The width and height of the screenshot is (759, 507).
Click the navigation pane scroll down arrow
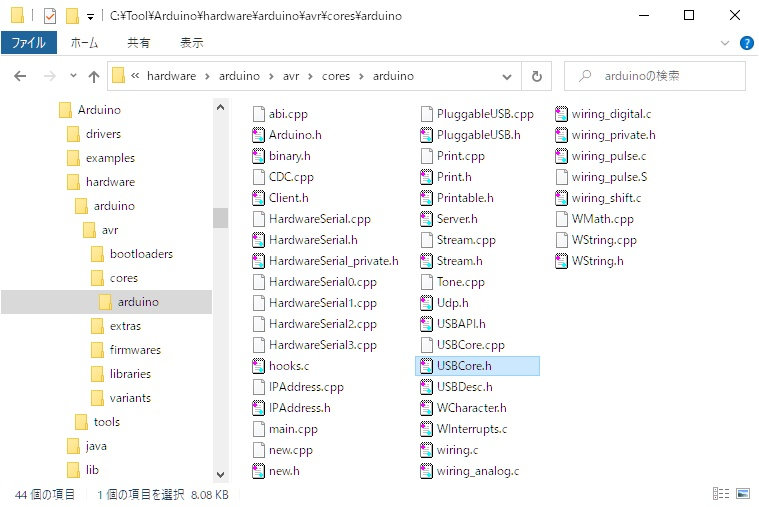click(x=220, y=475)
